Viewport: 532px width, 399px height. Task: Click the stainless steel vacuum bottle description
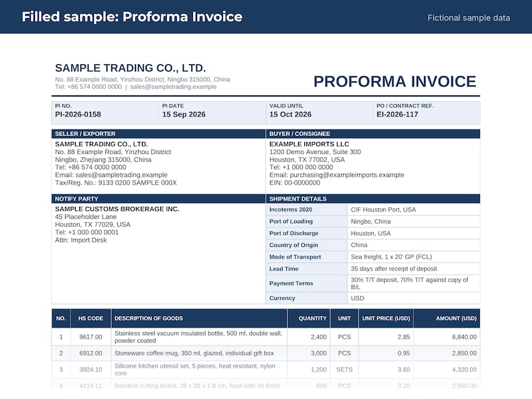(x=198, y=337)
